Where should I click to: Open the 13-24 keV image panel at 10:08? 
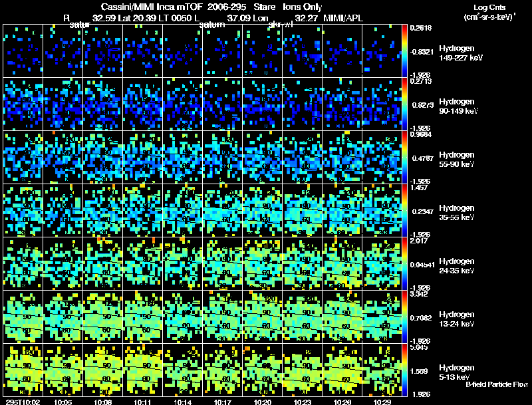103,317
